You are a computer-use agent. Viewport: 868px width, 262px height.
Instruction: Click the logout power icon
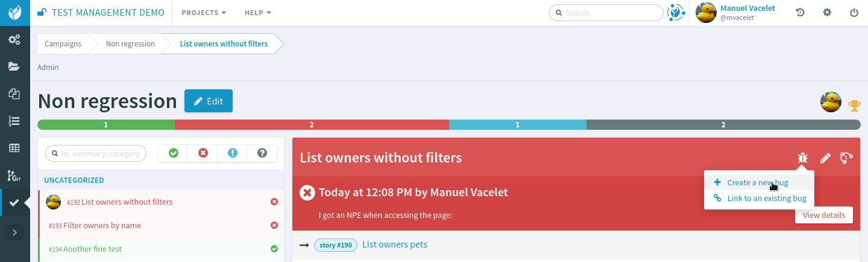(x=854, y=13)
